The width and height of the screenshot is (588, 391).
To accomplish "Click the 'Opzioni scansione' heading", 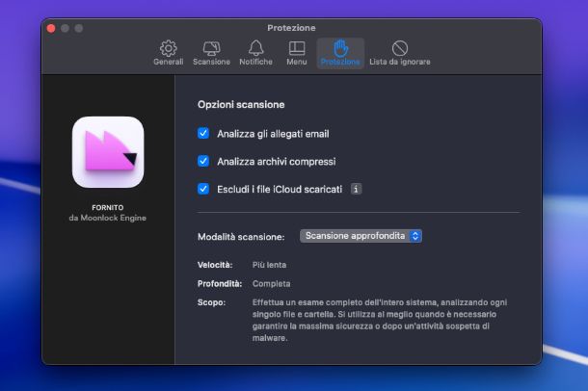I will [241, 104].
